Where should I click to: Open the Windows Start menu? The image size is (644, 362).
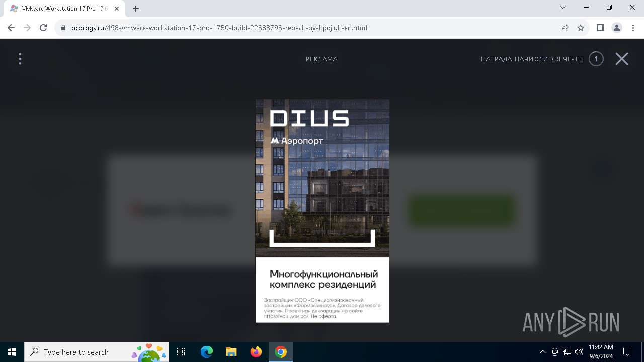(12, 352)
